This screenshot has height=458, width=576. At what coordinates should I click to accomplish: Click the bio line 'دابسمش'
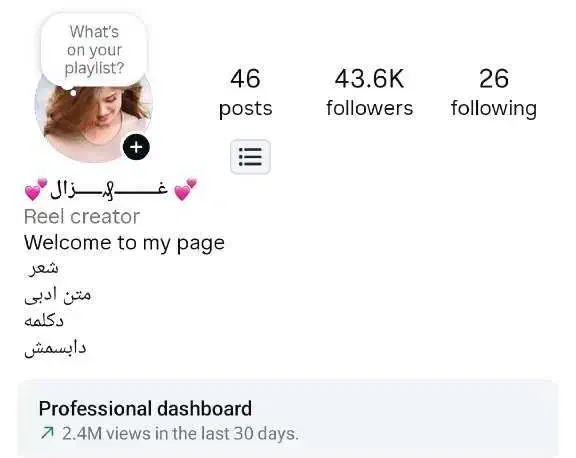[55, 347]
